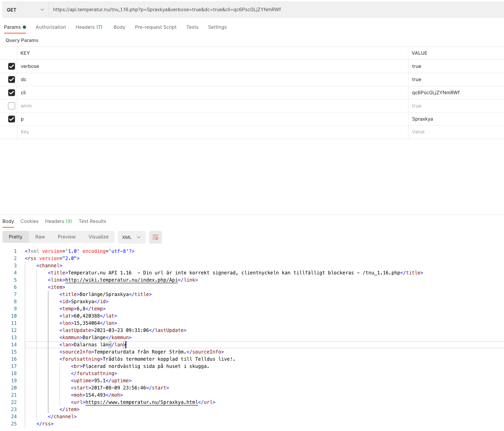Screen dimensions: 504x431
Task: Open the Settings tab
Action: point(217,27)
